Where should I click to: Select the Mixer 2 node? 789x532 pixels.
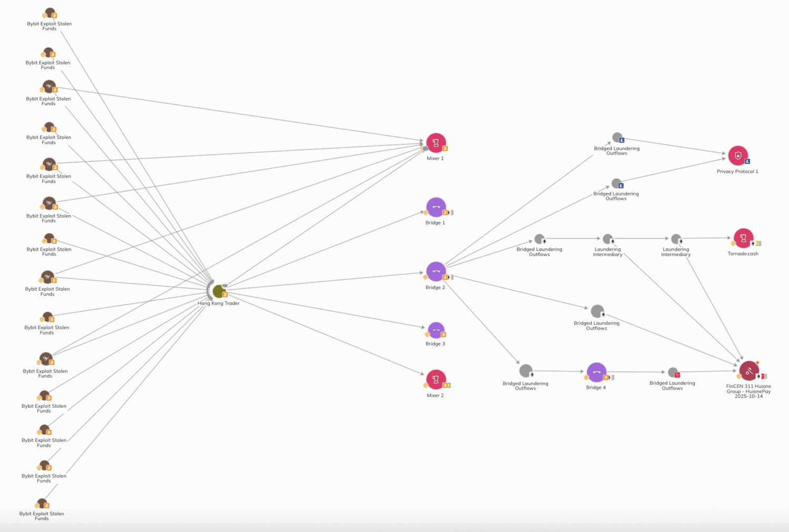point(436,380)
